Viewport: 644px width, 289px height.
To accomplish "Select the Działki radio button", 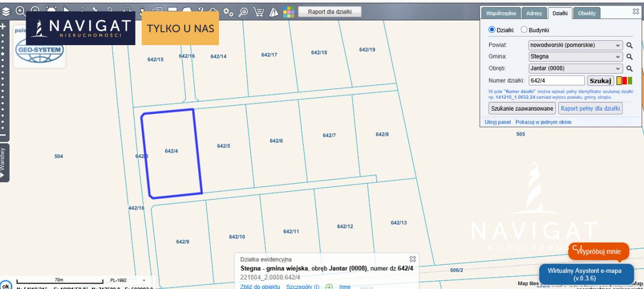I will click(492, 30).
